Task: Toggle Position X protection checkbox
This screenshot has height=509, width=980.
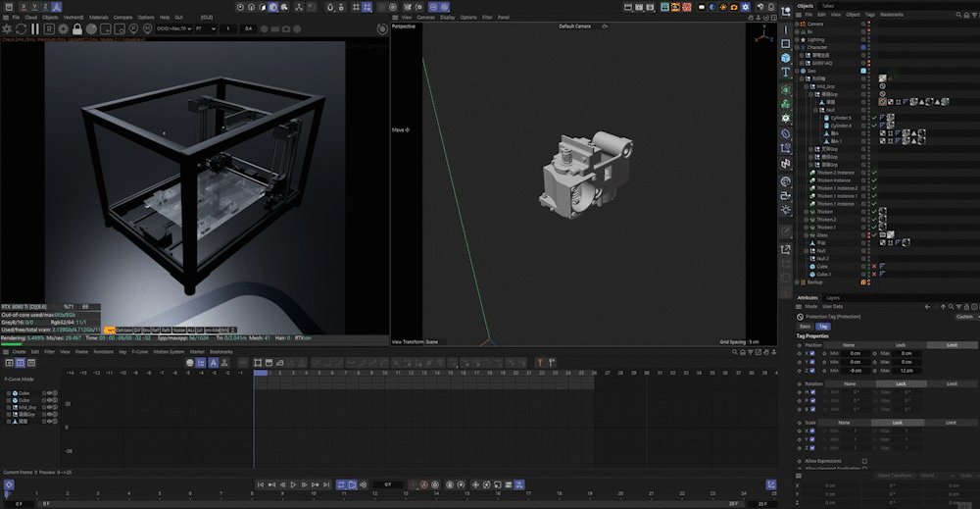Action: (812, 353)
